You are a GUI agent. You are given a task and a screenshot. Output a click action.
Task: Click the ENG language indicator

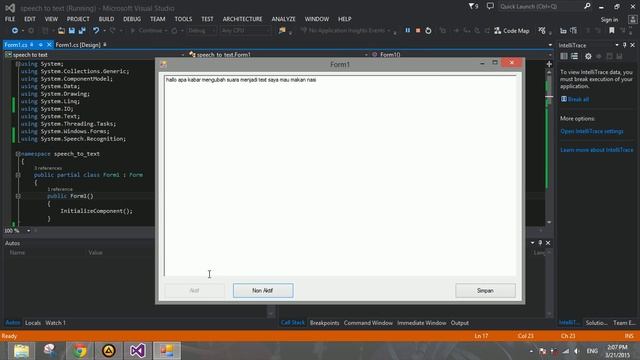point(592,351)
